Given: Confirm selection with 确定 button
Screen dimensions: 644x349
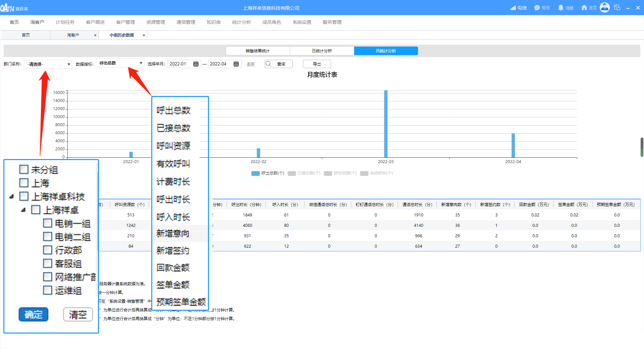Looking at the screenshot, I should [x=34, y=314].
